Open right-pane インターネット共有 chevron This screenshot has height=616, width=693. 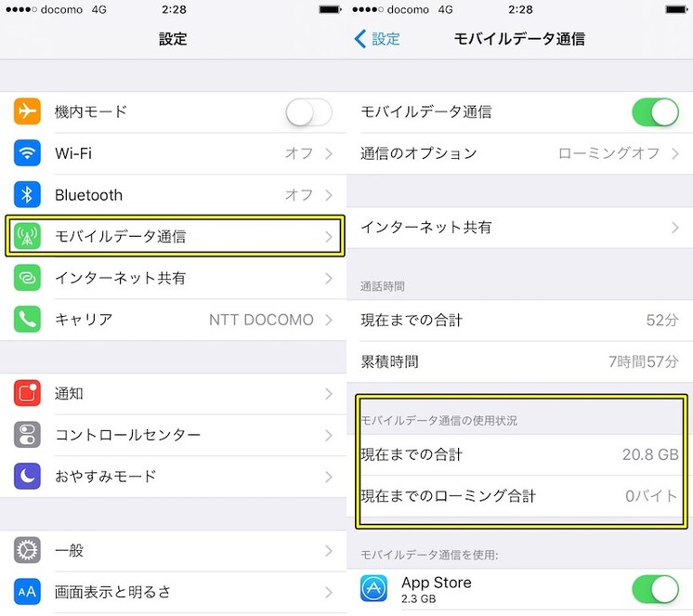(x=674, y=228)
